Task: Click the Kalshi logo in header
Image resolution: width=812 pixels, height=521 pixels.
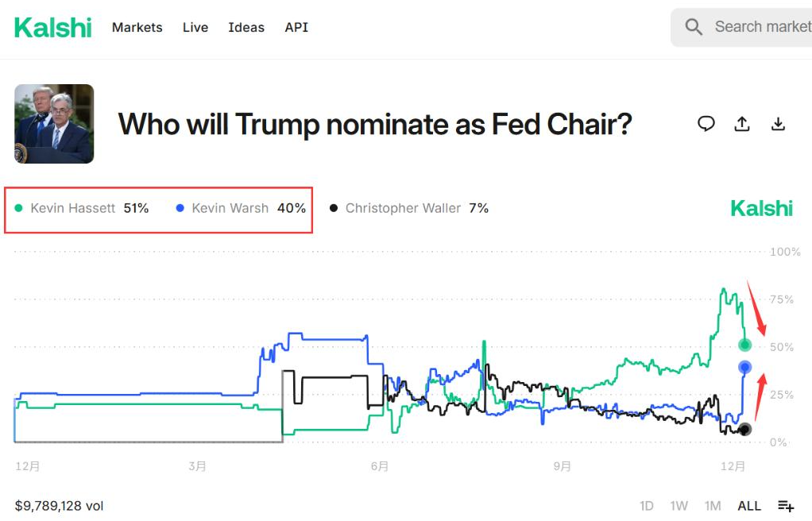Action: [x=53, y=28]
